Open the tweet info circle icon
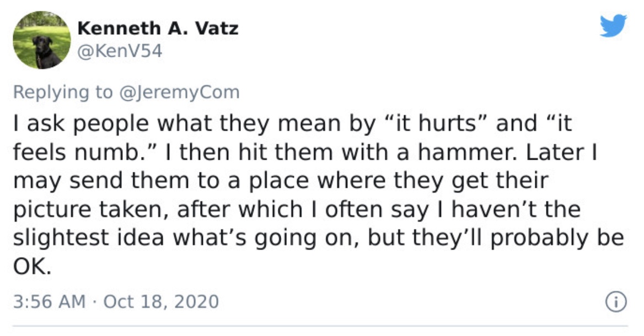Image resolution: width=644 pixels, height=336 pixels. click(616, 302)
